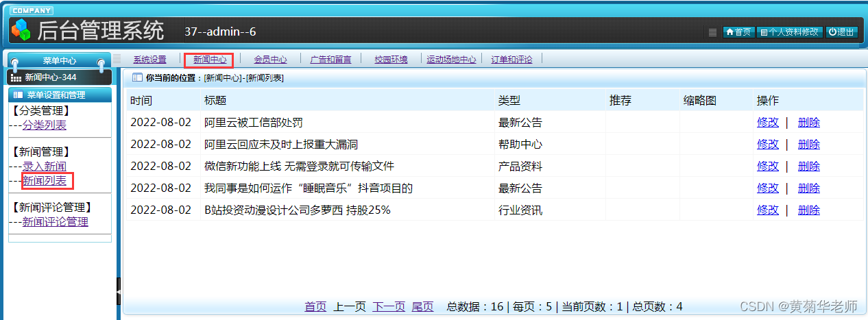Select title 微信新功能上线 无需登录就可传输文件
Image resolution: width=868 pixels, height=320 pixels.
pyautogui.click(x=300, y=167)
